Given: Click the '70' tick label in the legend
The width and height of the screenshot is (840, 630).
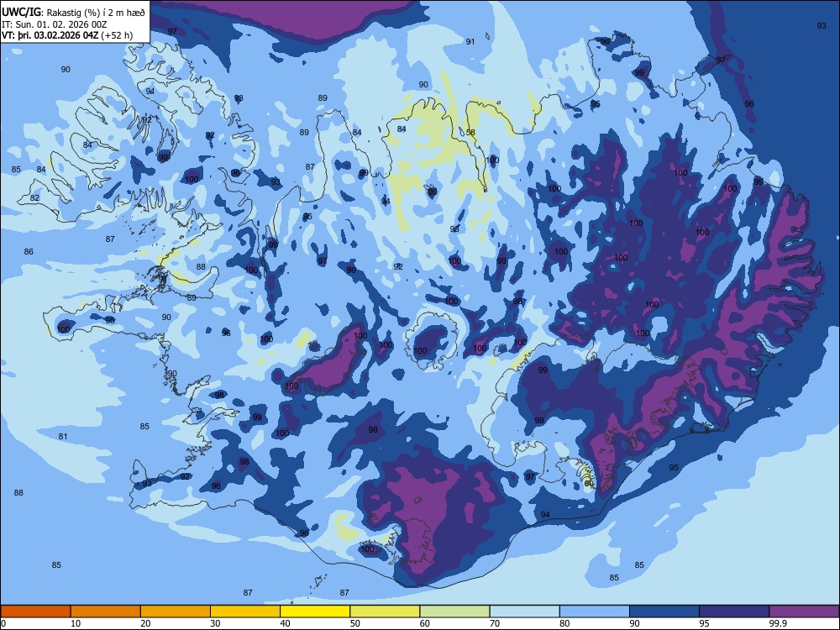Looking at the screenshot, I should tap(495, 623).
